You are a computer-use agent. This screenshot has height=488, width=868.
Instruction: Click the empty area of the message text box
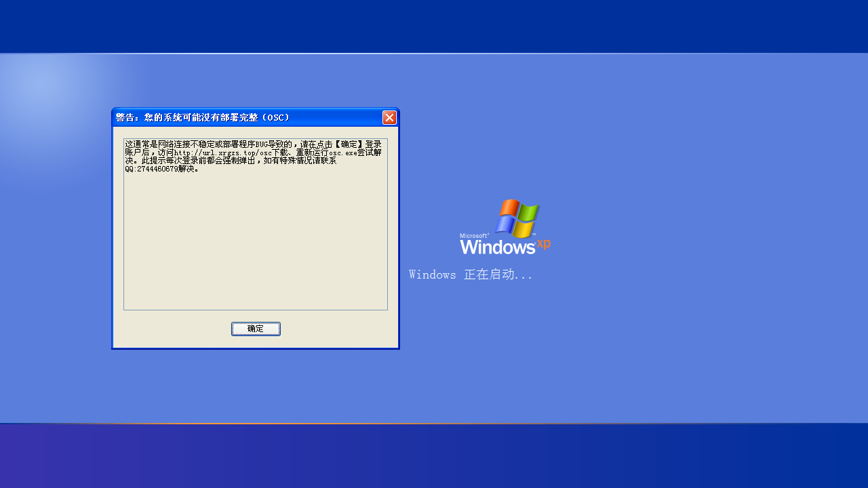[x=255, y=244]
